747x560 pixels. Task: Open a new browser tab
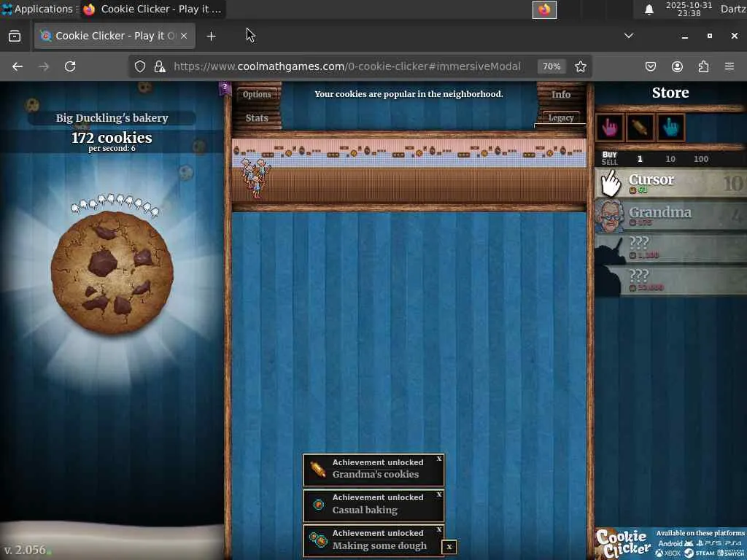pos(212,36)
